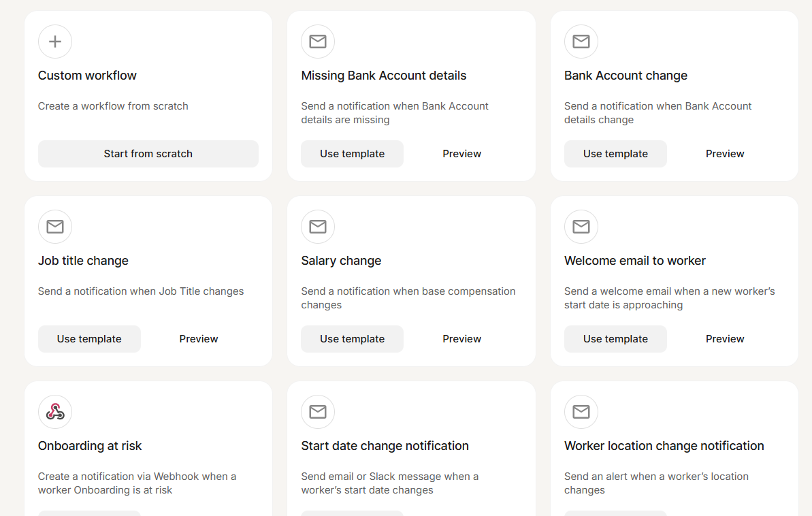Viewport: 812px width, 516px height.
Task: Use the Job title change template
Action: coord(89,338)
